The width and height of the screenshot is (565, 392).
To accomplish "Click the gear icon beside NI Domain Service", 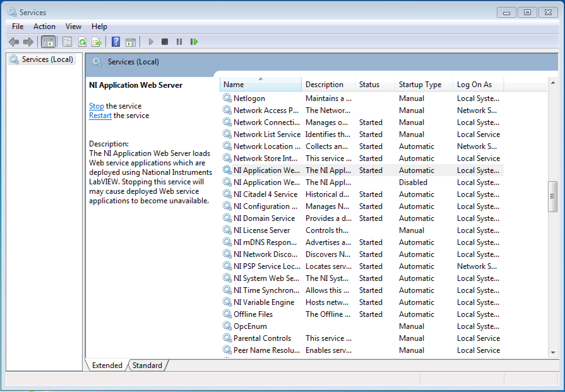I will click(227, 218).
